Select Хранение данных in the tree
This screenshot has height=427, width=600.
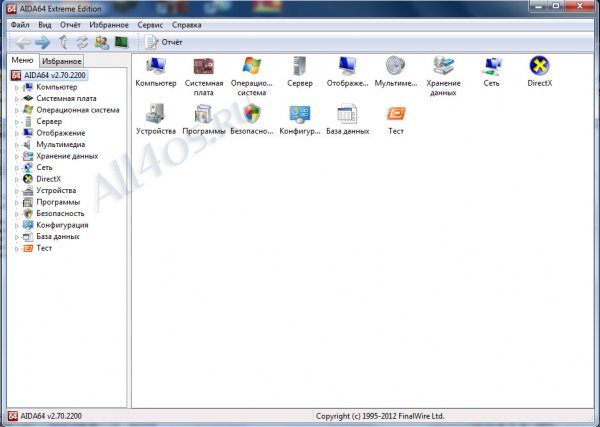67,156
